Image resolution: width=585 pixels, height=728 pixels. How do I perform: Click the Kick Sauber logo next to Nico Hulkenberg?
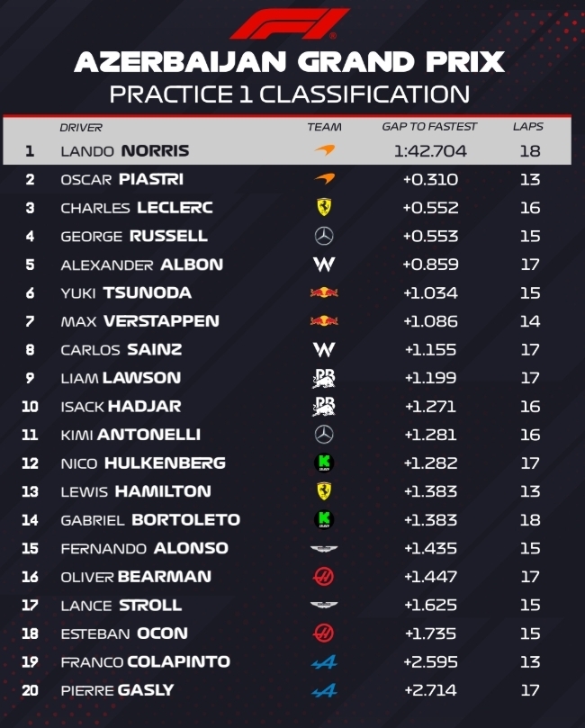pos(324,463)
